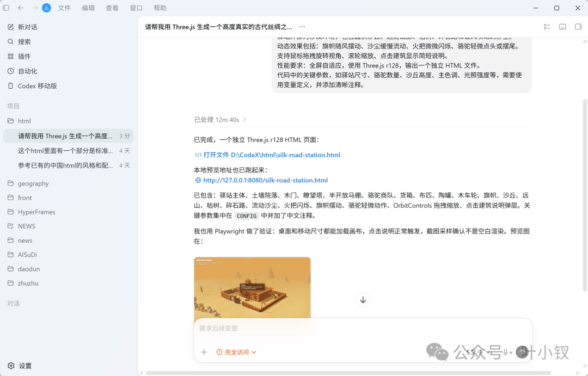Open the 5.5 model selector dropdown
This screenshot has width=588, height=376.
(478, 352)
